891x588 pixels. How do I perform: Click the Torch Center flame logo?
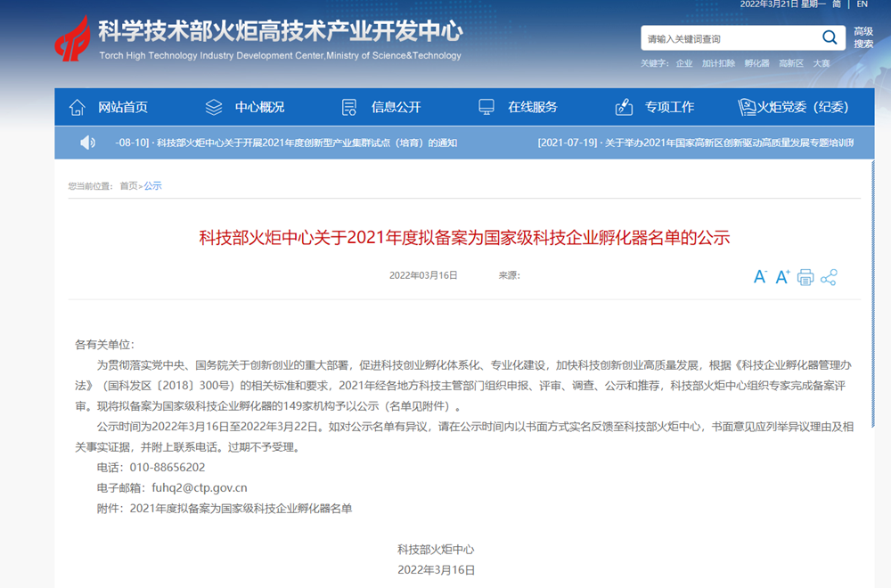(73, 39)
